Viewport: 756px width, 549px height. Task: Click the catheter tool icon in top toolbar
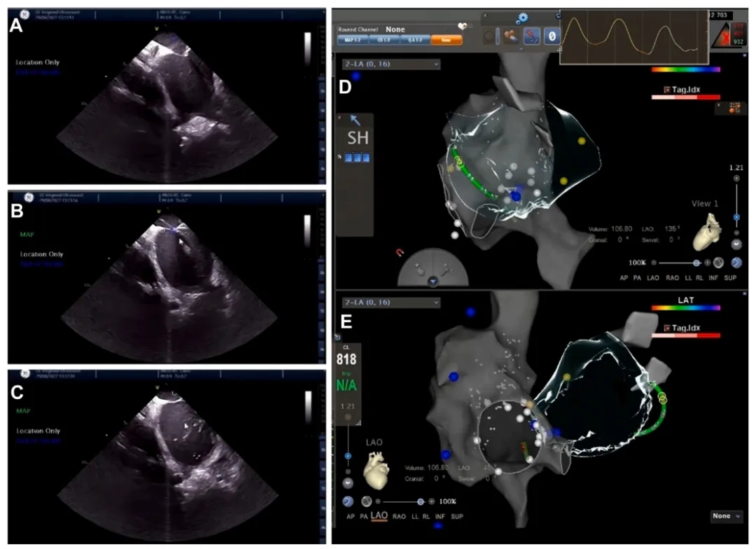(530, 35)
